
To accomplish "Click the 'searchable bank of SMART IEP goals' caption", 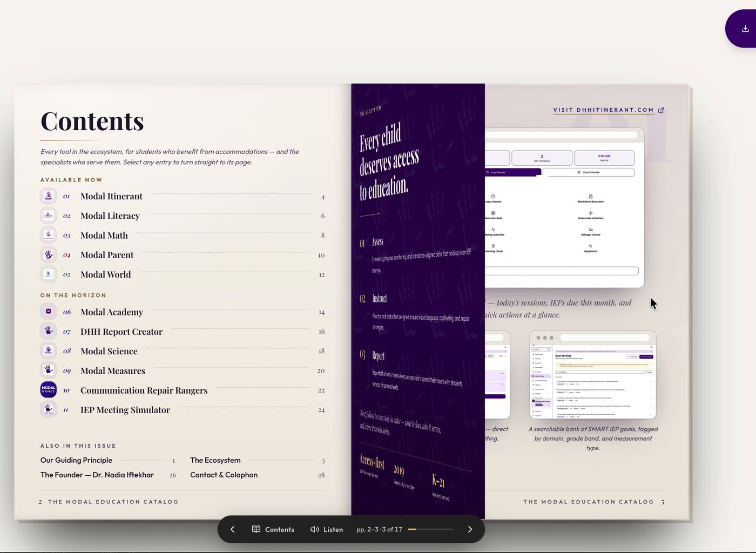I will pyautogui.click(x=593, y=439).
